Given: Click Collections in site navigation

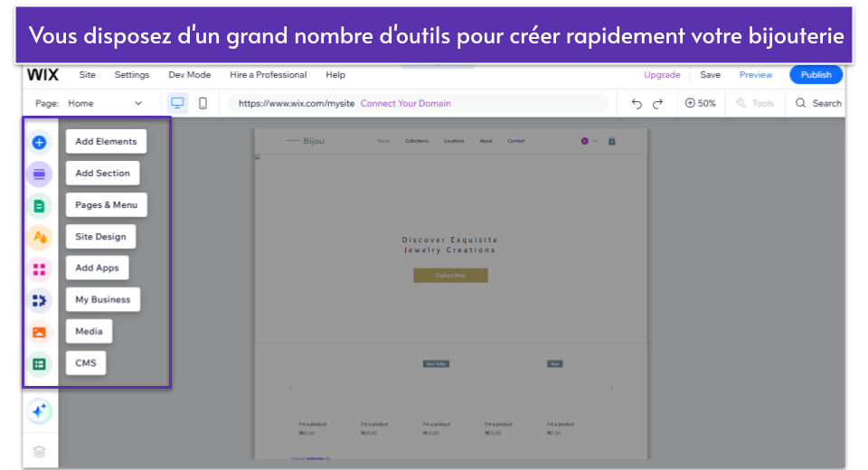Looking at the screenshot, I should pos(417,141).
